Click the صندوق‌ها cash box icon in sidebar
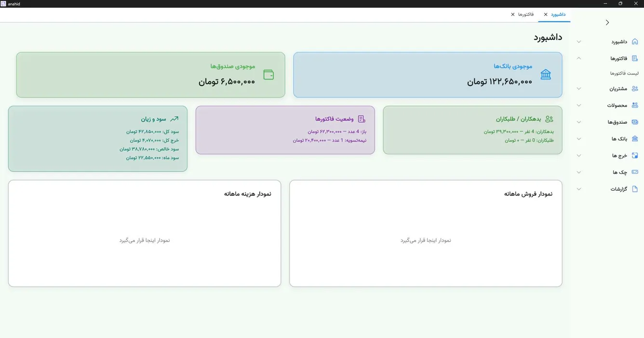 tap(635, 122)
